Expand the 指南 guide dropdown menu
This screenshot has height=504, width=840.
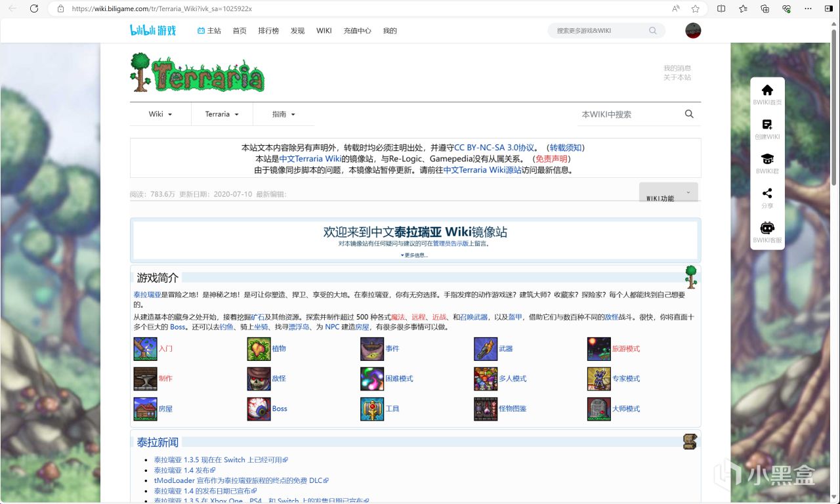pos(283,114)
